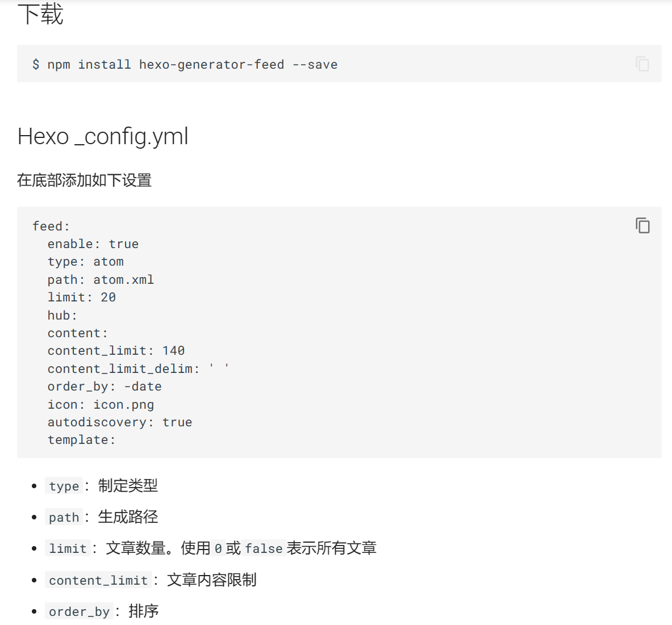
Task: Click the "order_by: -date" config line
Action: click(105, 387)
